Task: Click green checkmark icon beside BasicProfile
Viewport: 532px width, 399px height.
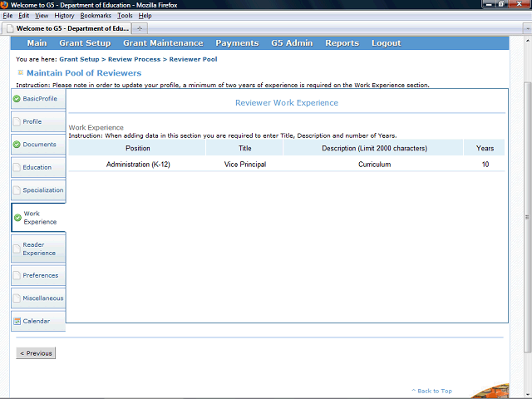Action: pos(17,99)
